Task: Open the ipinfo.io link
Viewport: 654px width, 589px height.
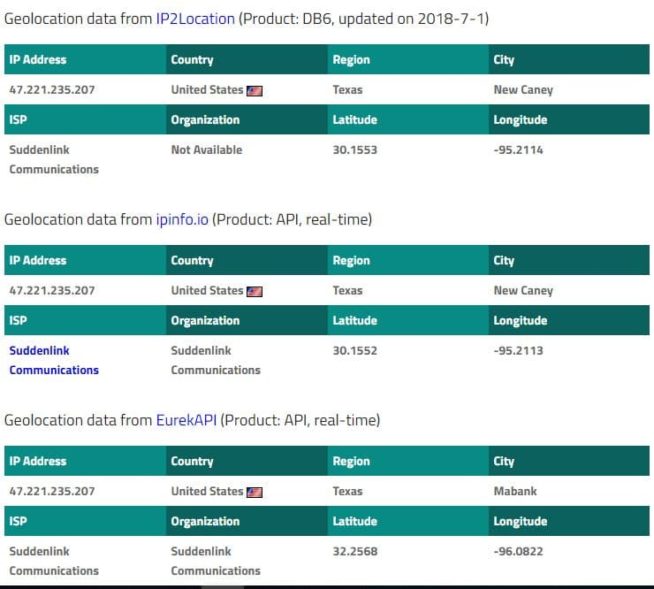Action: click(182, 219)
